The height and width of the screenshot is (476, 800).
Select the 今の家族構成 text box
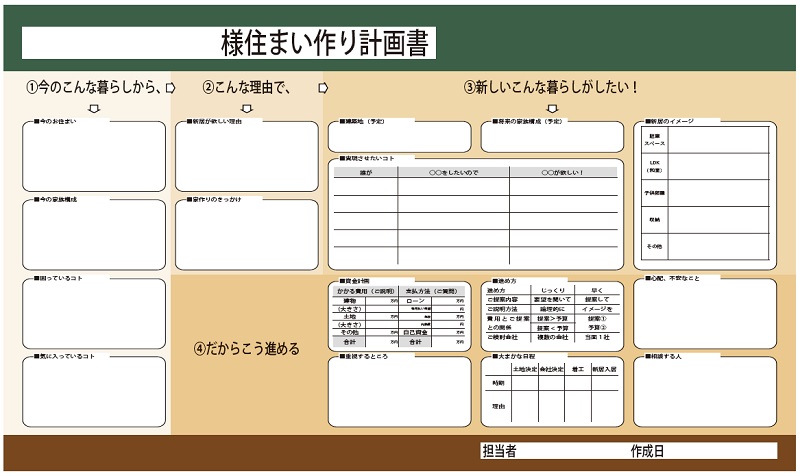94,236
